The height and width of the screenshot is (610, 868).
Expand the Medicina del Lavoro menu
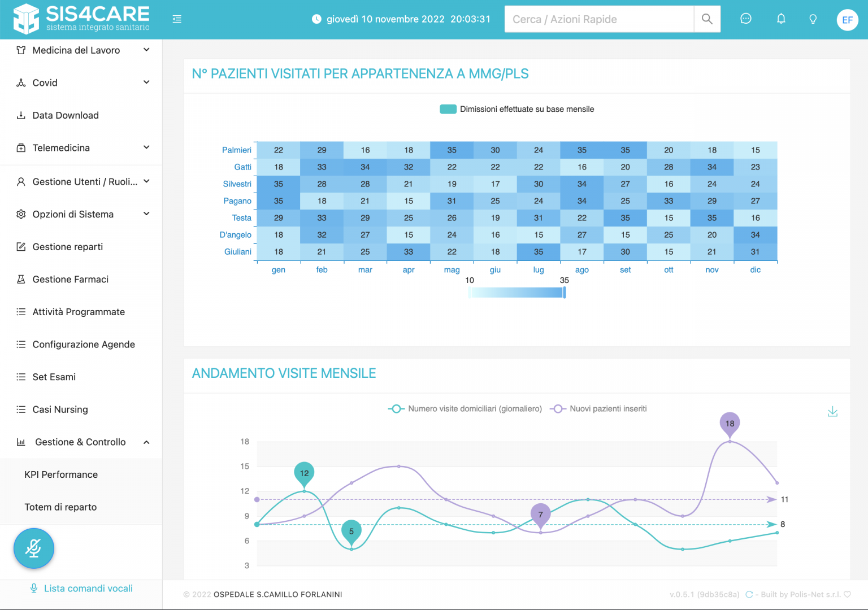(x=83, y=50)
